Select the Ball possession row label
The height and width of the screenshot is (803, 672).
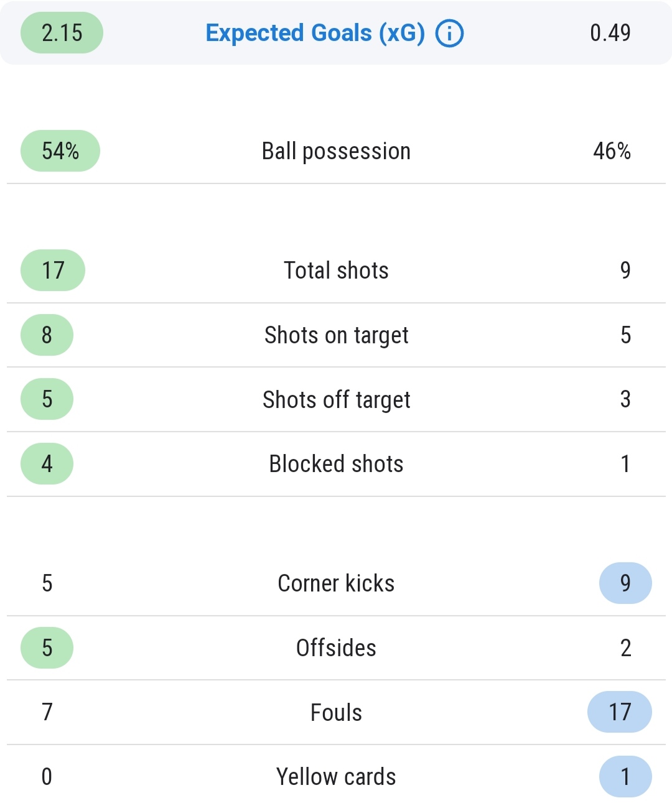(x=336, y=151)
